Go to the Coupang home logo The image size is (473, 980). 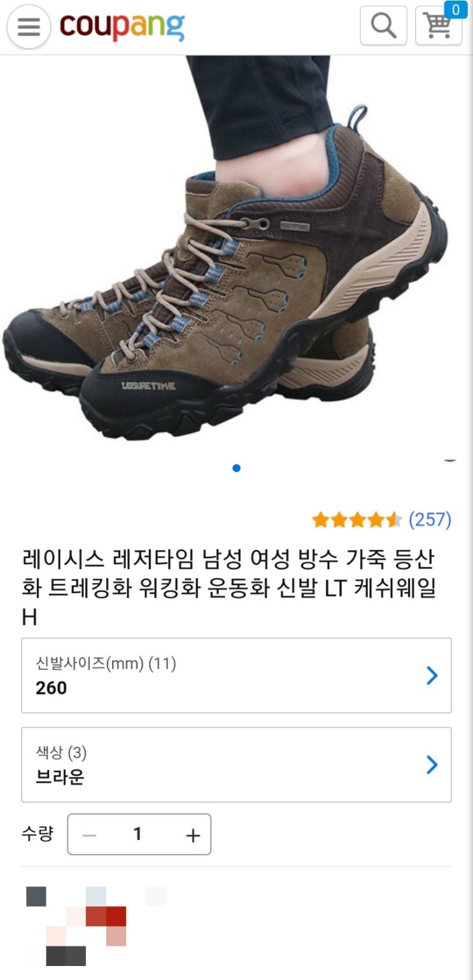click(x=122, y=26)
